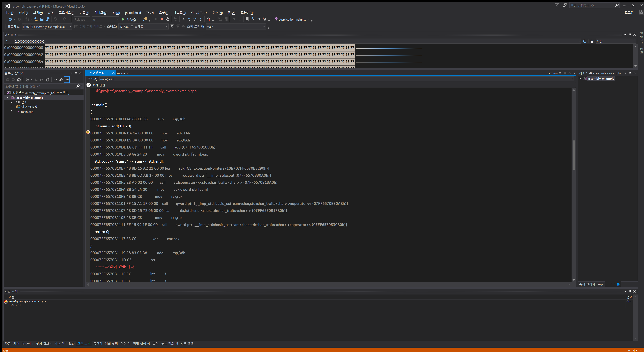Image resolution: width=644 pixels, height=352 pixels.
Task: Stop debugging with the red stop icon
Action: tap(162, 19)
